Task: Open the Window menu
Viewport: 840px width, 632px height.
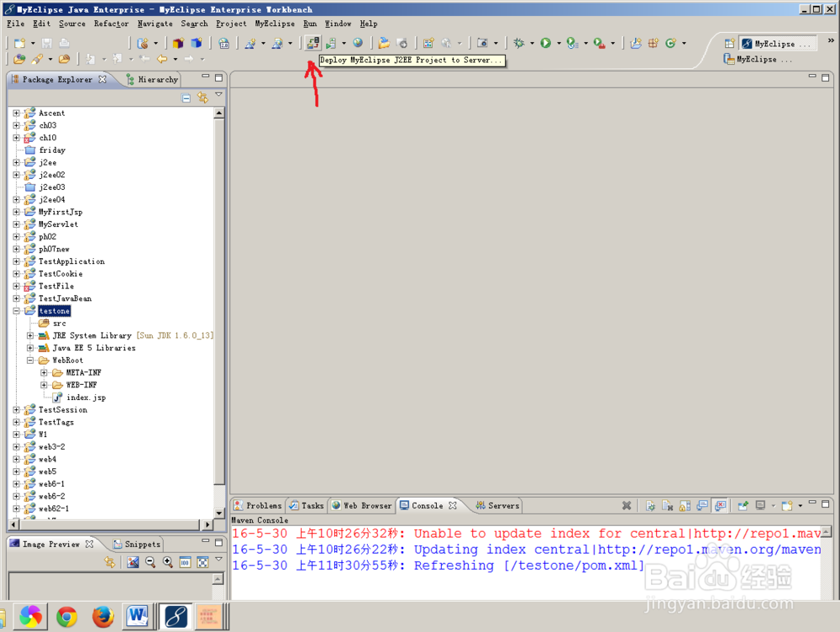Action: [338, 24]
